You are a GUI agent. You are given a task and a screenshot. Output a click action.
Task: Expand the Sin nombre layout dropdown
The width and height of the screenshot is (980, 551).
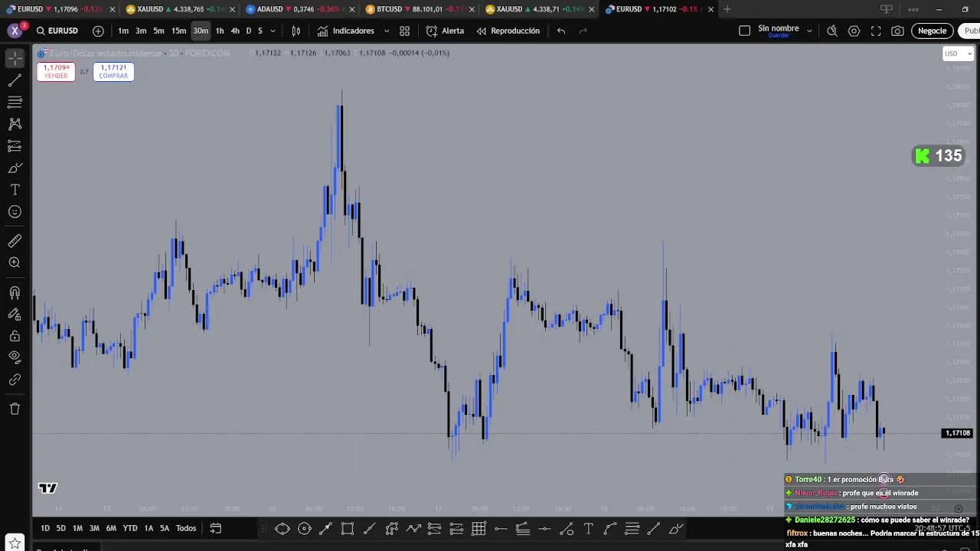[x=809, y=31]
